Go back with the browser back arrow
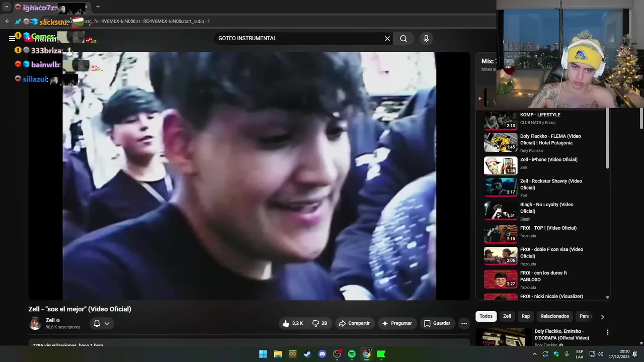Screen dimensions: 644x362 7,21
